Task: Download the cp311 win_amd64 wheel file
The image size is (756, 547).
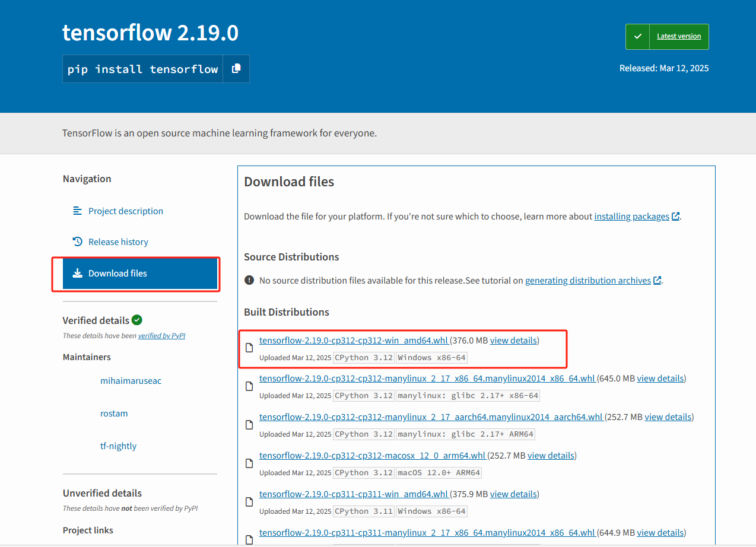Action: (354, 494)
